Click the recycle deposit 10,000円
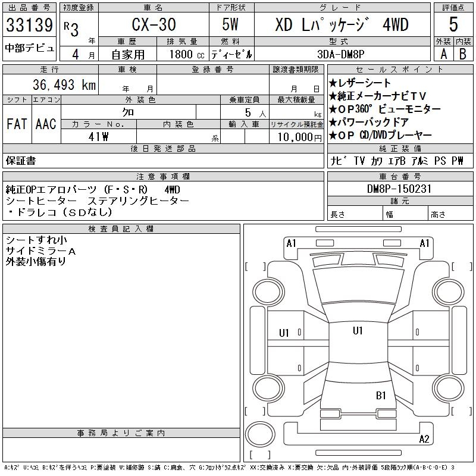This screenshot has width=476, height=476. click(299, 137)
